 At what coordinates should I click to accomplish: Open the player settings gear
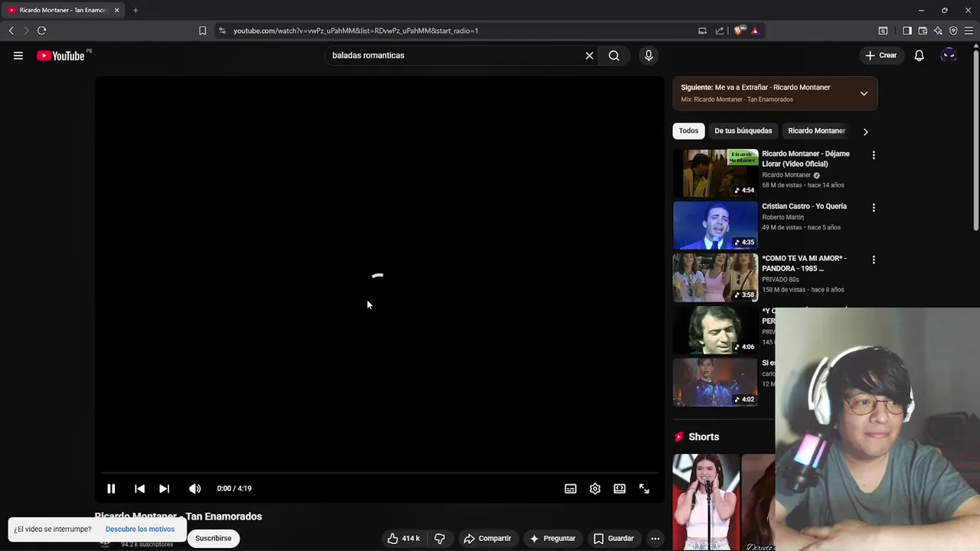point(595,488)
